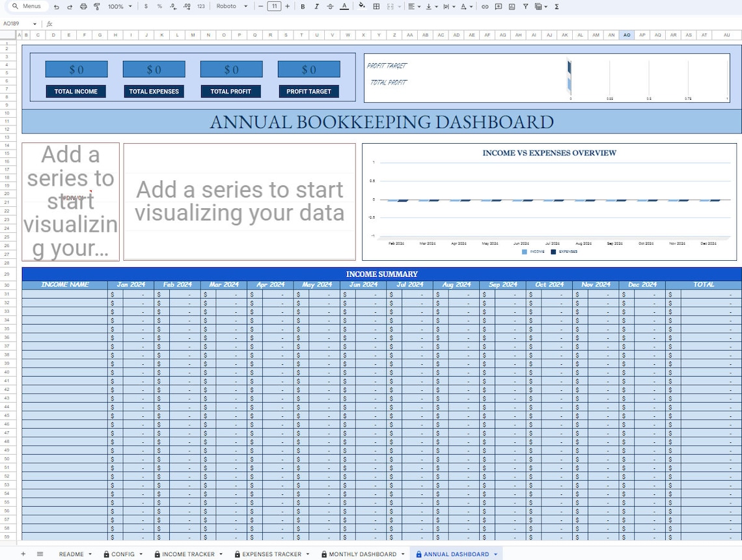Open the ANNUAL DASHBOARD sheet tab dropdown
This screenshot has width=742, height=560.
point(495,554)
